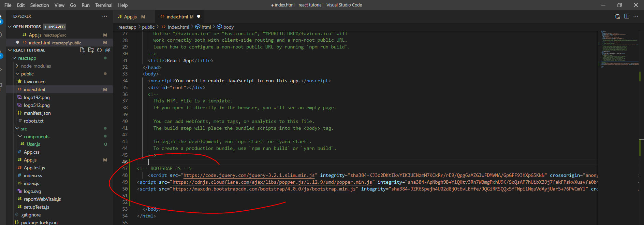Viewport: 644px width, 225px height.
Task: Open Explorer panel ellipsis menu
Action: [104, 16]
